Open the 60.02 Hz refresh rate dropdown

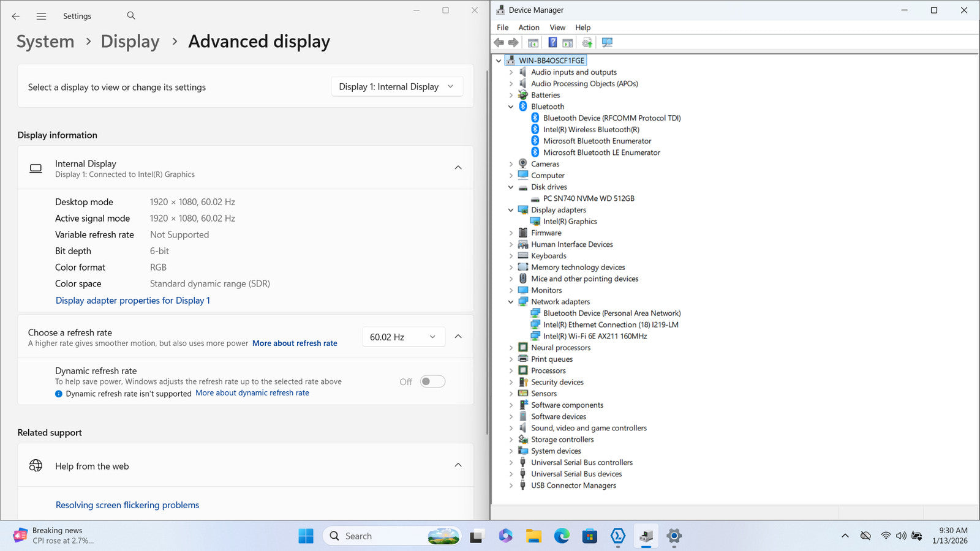click(403, 337)
